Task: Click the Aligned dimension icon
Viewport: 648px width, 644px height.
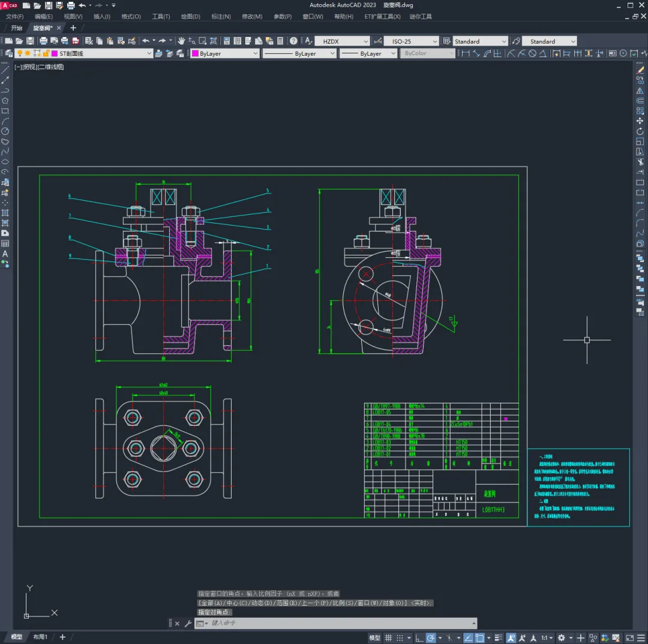Action: click(476, 53)
